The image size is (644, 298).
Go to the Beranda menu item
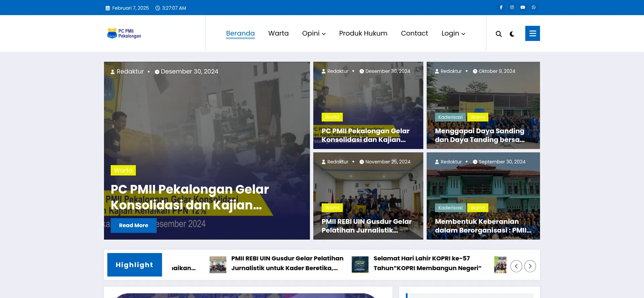coord(240,33)
